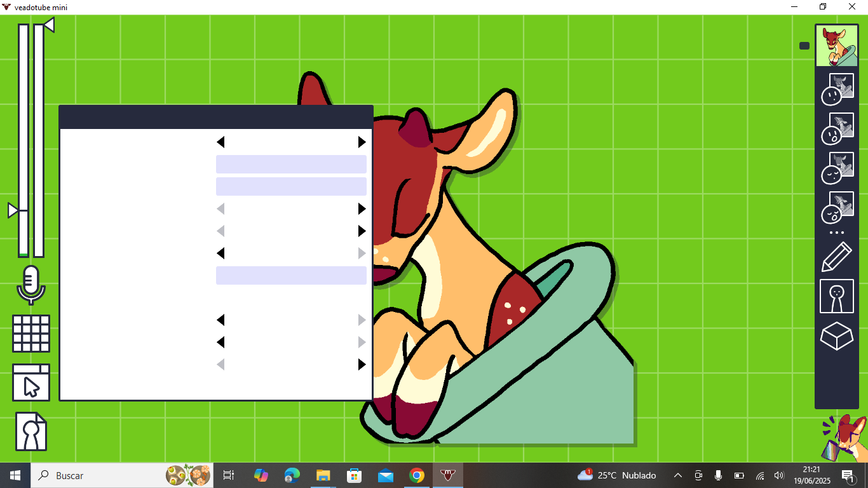
Task: Select the pencil edit icon
Action: click(x=836, y=257)
